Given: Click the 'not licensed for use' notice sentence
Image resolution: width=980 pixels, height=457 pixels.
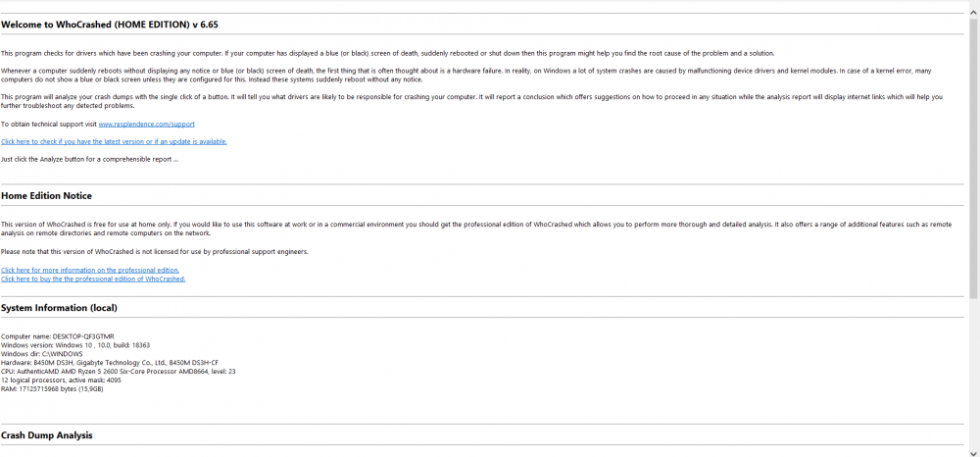Looking at the screenshot, I should [155, 252].
